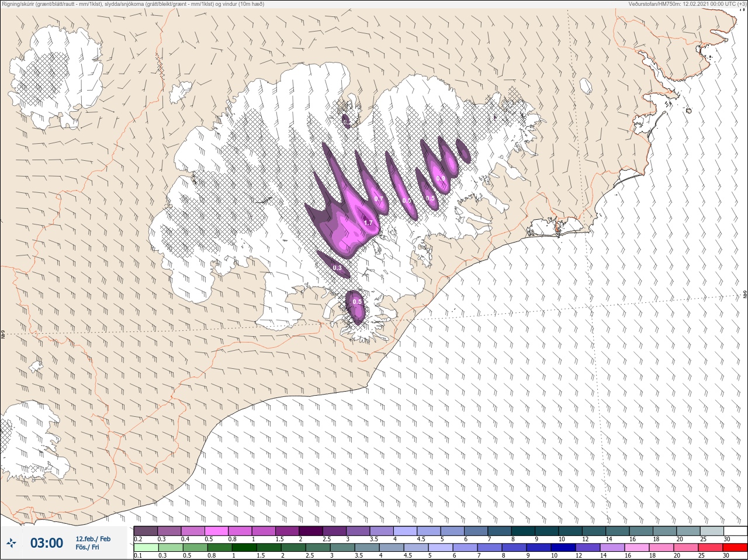Click the 0.1 label in the lower legend

pos(138,555)
